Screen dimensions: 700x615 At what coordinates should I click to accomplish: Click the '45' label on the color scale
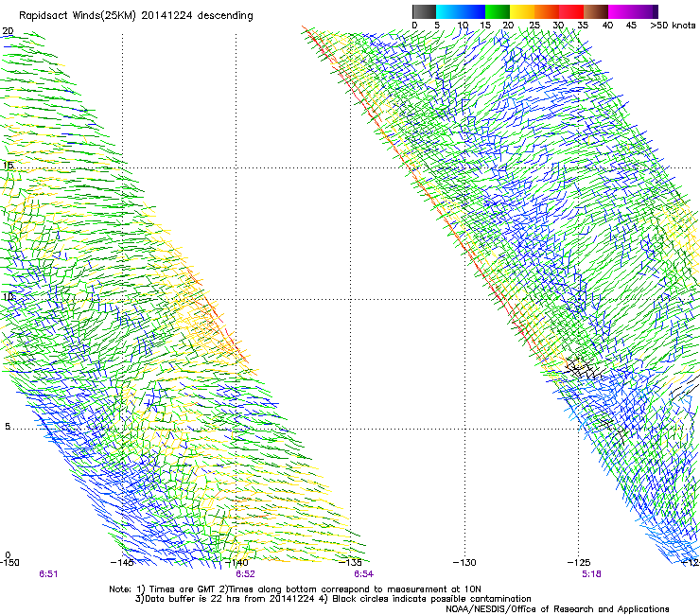pyautogui.click(x=631, y=26)
